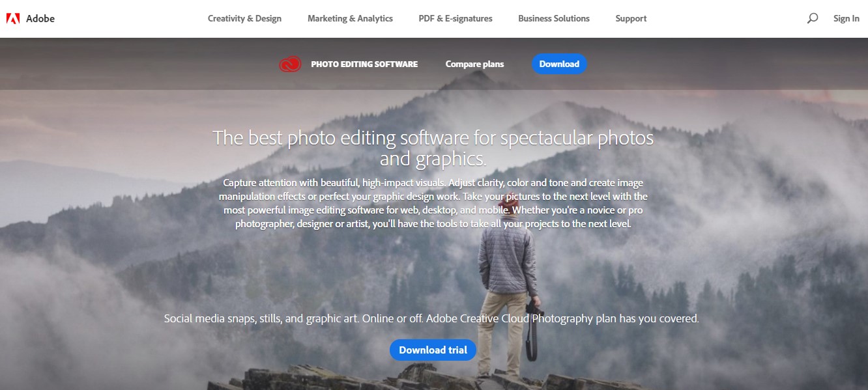Click the Sign In link

[846, 18]
